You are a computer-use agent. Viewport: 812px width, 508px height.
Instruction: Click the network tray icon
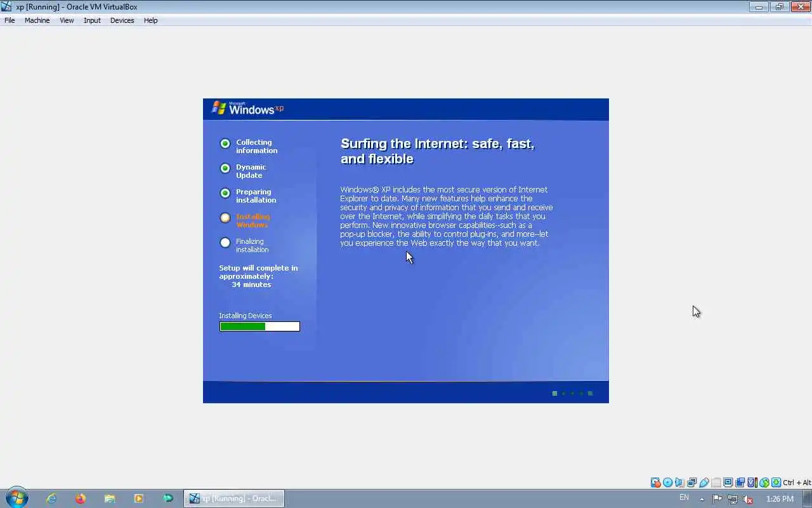[733, 499]
